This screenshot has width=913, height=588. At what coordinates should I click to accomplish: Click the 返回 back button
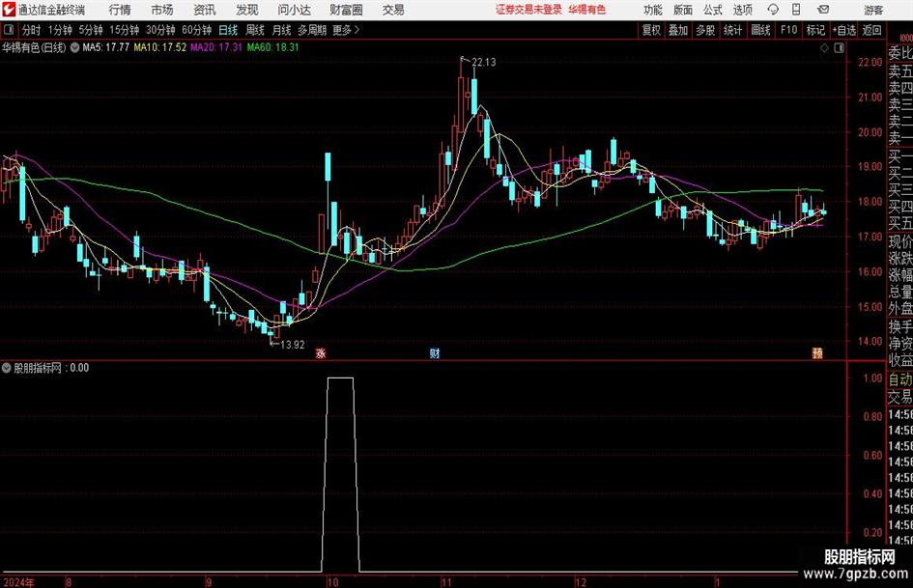(871, 30)
